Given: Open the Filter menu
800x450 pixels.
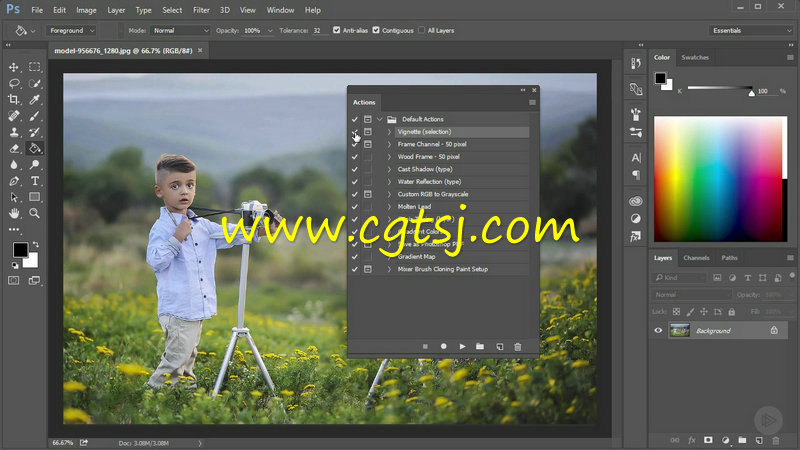Looking at the screenshot, I should tap(201, 10).
